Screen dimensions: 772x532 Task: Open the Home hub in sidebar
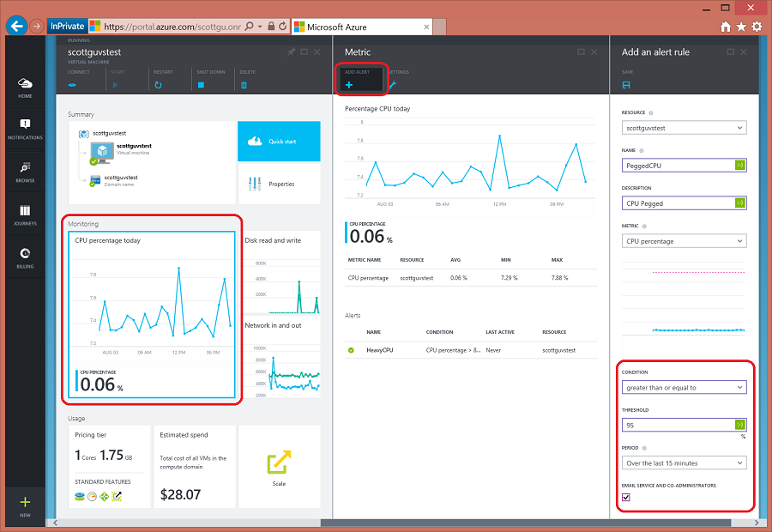25,88
